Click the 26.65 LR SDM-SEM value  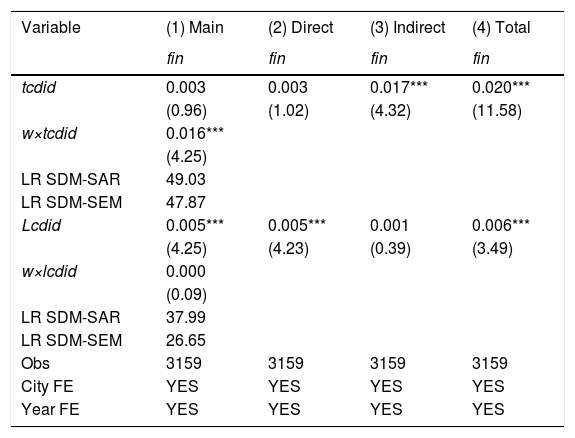tap(186, 340)
